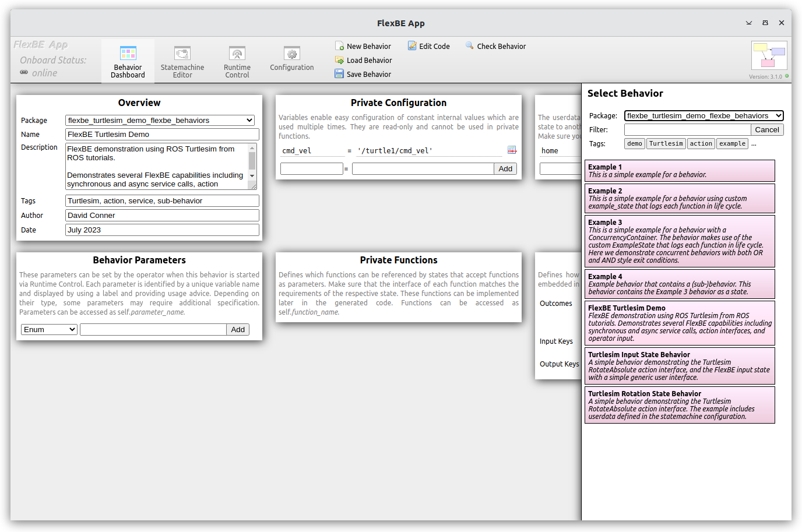The image size is (802, 532).
Task: Select the Example 3 behavior
Action: [680, 241]
